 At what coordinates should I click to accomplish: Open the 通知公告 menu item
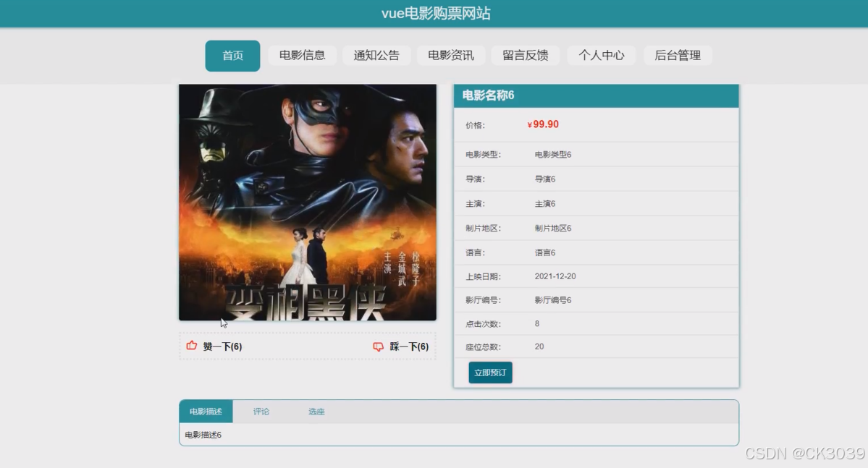tap(376, 55)
